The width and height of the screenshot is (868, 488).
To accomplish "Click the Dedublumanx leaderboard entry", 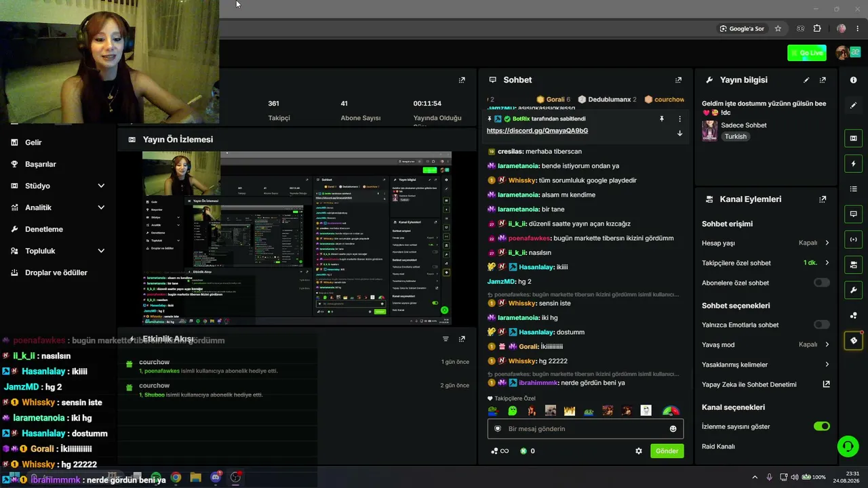I will 607,100.
